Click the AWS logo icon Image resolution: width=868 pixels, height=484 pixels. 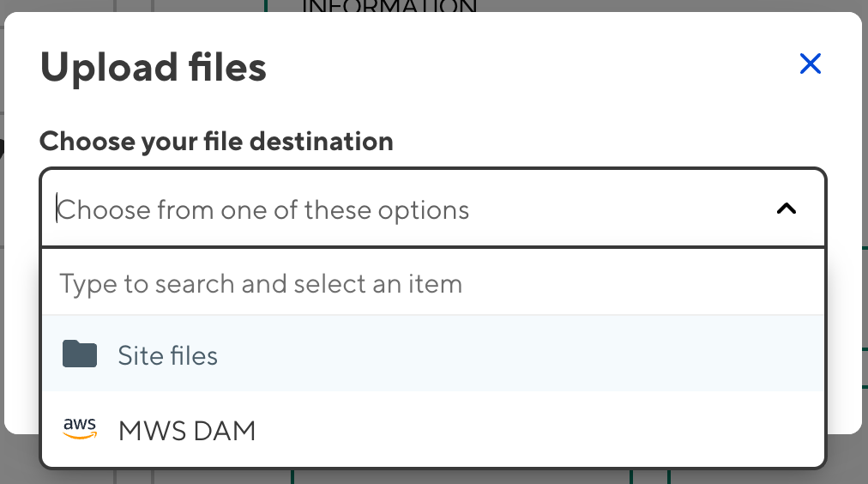click(x=80, y=428)
